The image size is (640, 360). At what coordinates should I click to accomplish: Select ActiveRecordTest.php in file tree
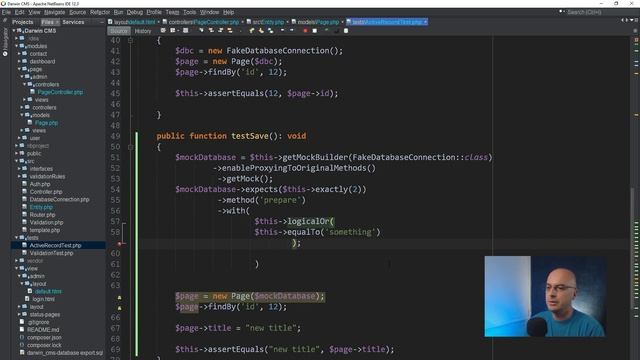pos(56,245)
